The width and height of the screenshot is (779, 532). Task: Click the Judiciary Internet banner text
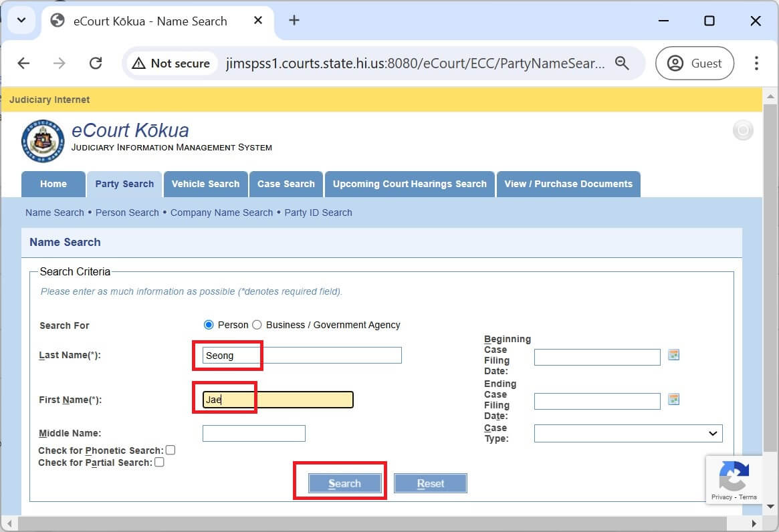click(x=49, y=100)
